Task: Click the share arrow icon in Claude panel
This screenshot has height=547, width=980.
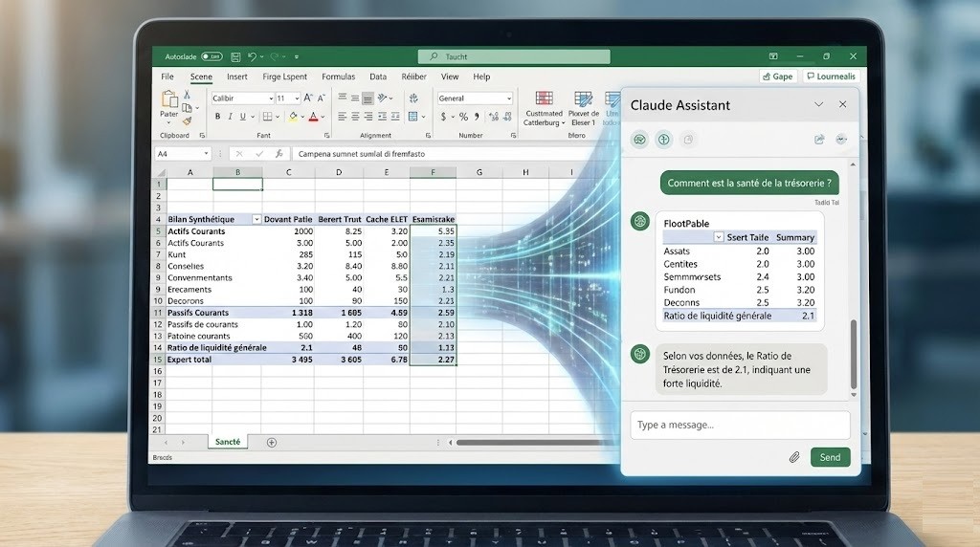Action: (x=819, y=140)
